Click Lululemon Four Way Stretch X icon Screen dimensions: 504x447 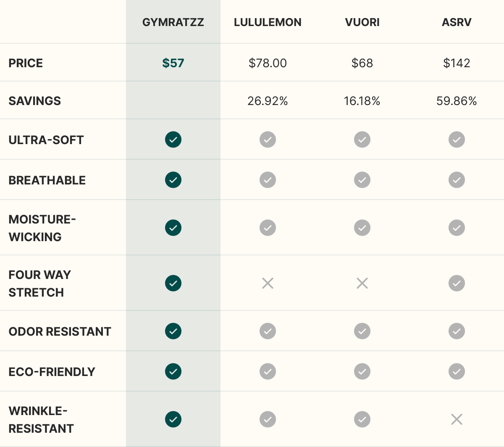tap(268, 283)
